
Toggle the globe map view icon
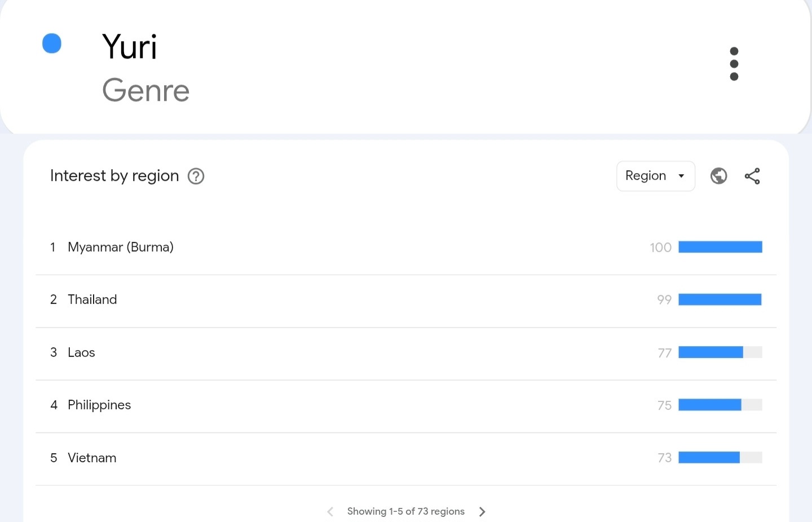click(x=718, y=176)
